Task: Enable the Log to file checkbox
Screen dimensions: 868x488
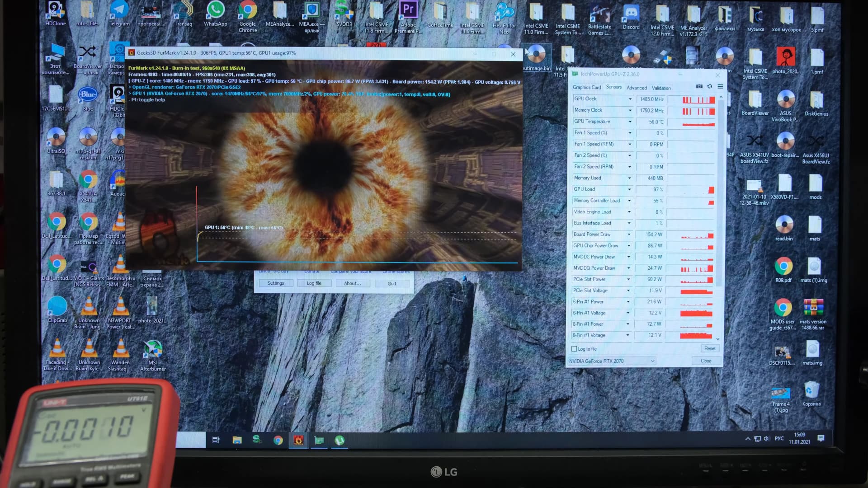Action: pos(574,349)
